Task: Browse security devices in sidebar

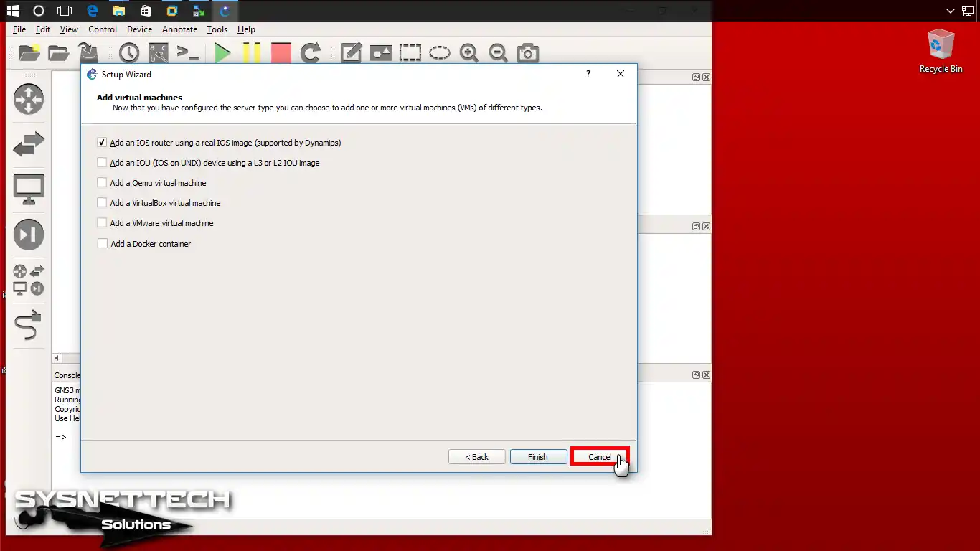Action: tap(29, 235)
